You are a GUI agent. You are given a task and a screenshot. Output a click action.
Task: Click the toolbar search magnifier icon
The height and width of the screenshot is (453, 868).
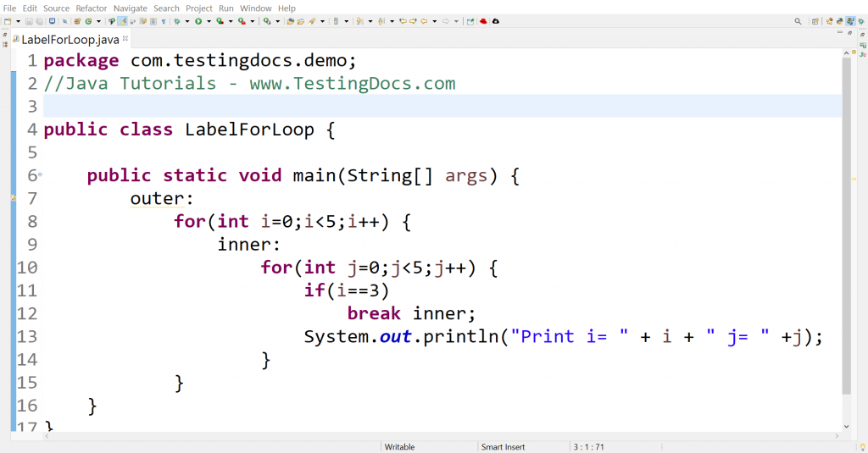pos(798,21)
